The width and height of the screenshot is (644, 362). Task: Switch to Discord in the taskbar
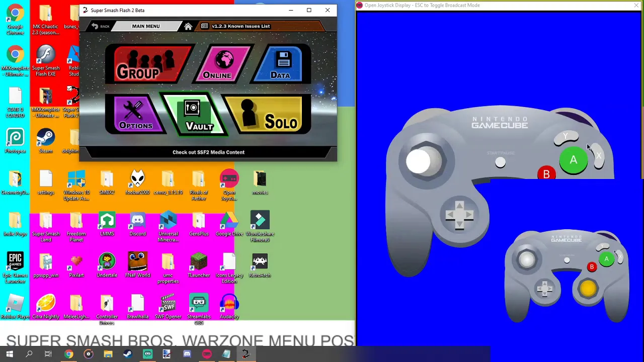pos(187,354)
